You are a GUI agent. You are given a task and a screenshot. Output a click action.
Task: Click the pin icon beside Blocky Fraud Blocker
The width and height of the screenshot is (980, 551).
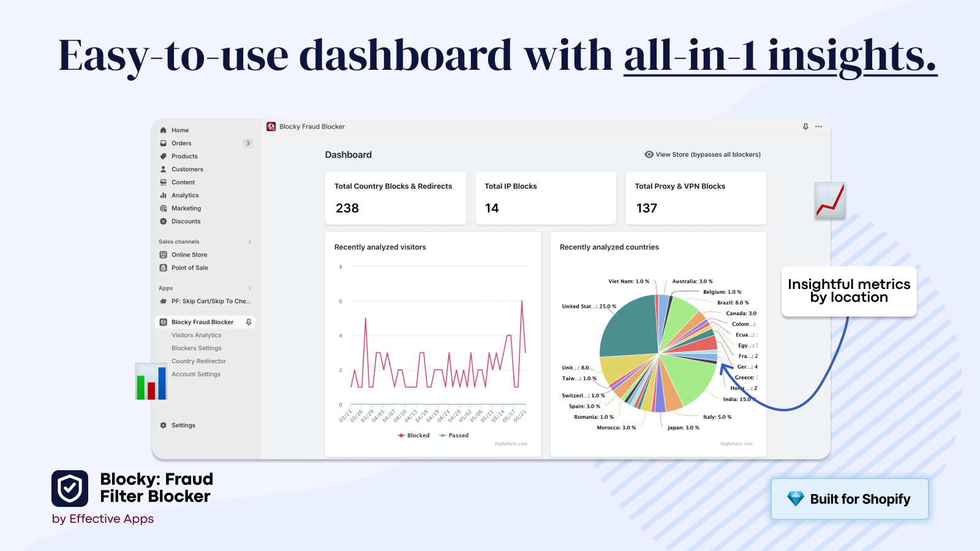[249, 322]
